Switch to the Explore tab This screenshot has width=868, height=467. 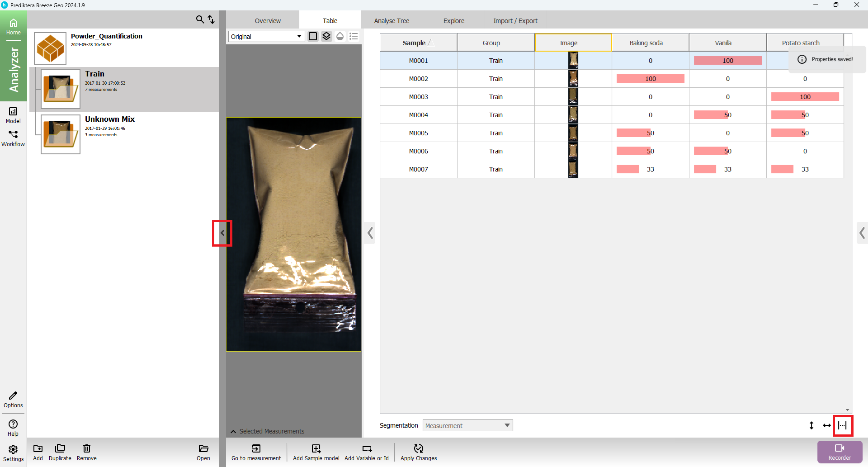pyautogui.click(x=454, y=21)
